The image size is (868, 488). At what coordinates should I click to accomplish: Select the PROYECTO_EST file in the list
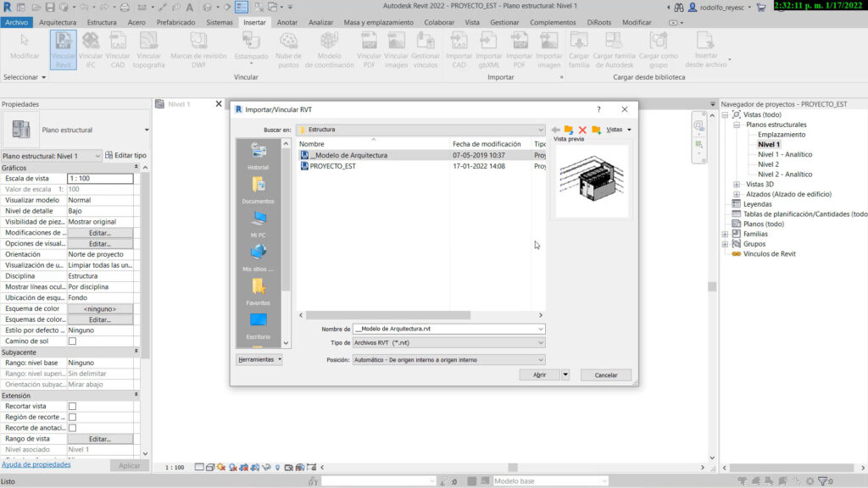point(332,167)
